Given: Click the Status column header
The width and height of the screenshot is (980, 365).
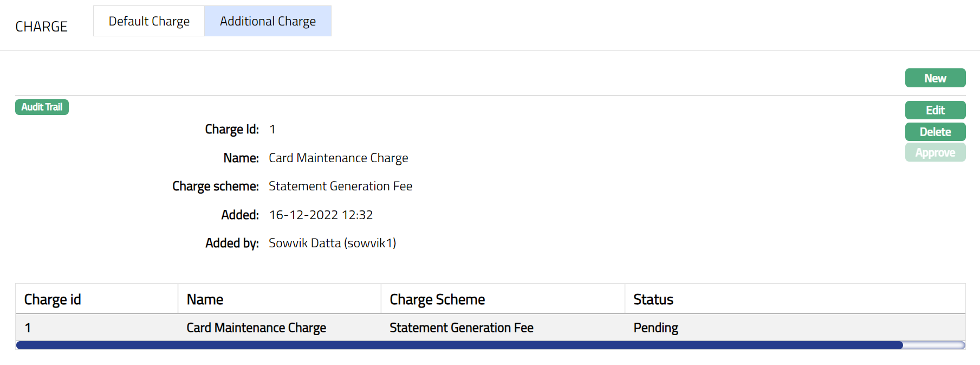Looking at the screenshot, I should [x=653, y=299].
